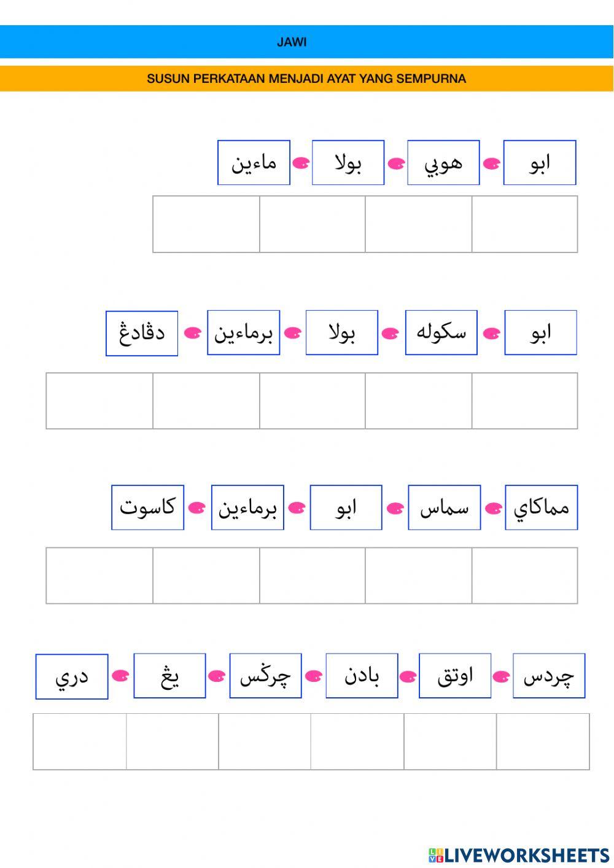The width and height of the screenshot is (614, 868).
Task: Click pink marker between بولا and ماءين
Action: pos(301,164)
